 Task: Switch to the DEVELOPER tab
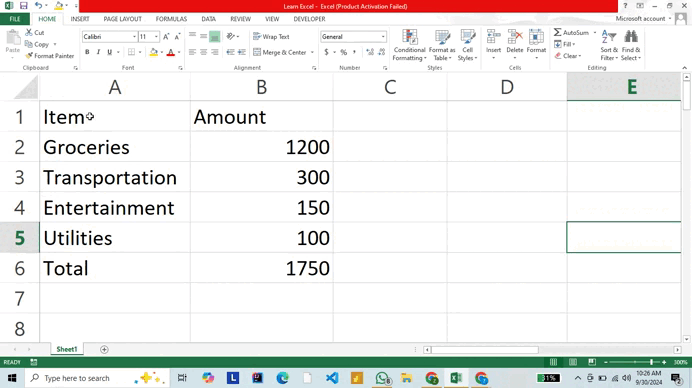coord(309,19)
